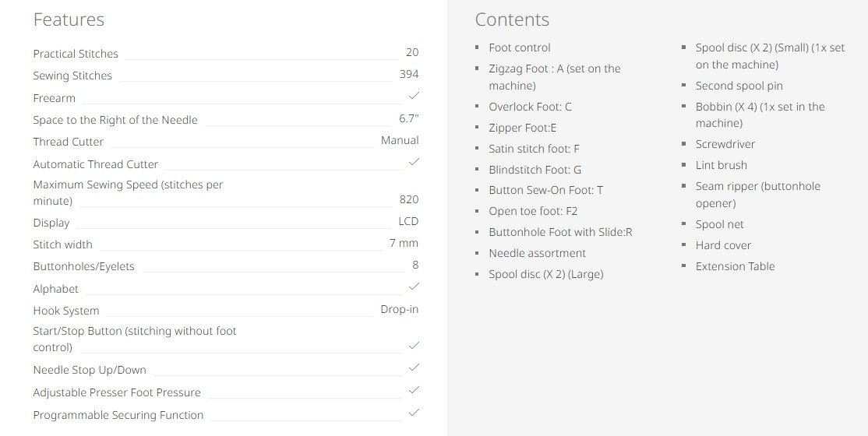
Task: Click the Thread Cutter Manual value
Action: pyautogui.click(x=400, y=141)
